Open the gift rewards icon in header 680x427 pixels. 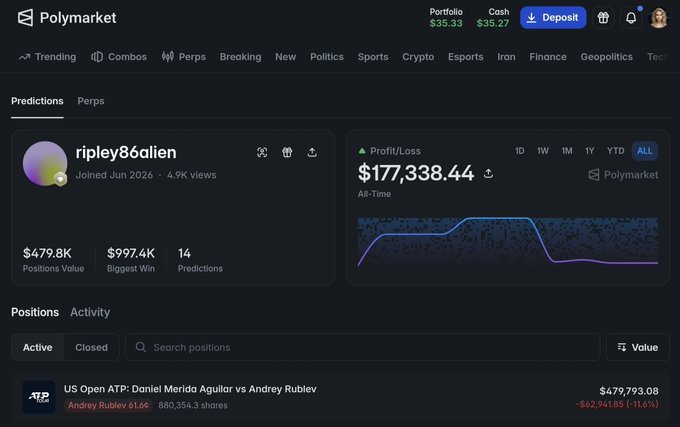coord(603,18)
